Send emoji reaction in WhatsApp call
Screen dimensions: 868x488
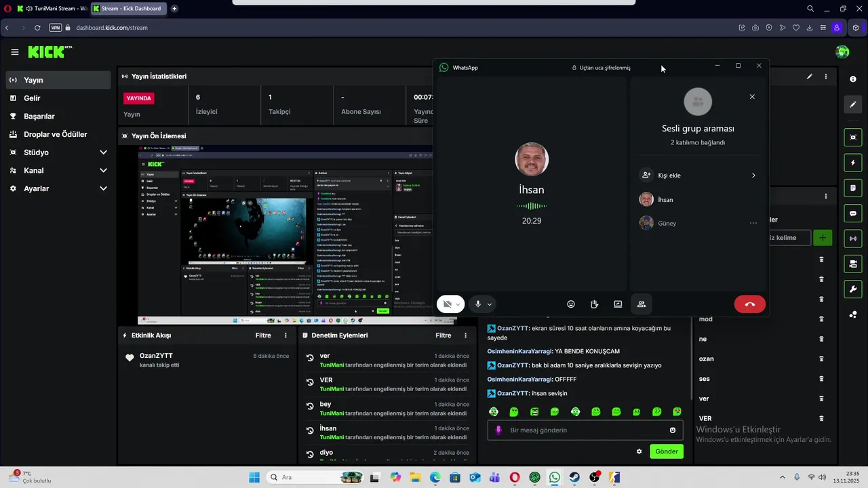click(571, 304)
